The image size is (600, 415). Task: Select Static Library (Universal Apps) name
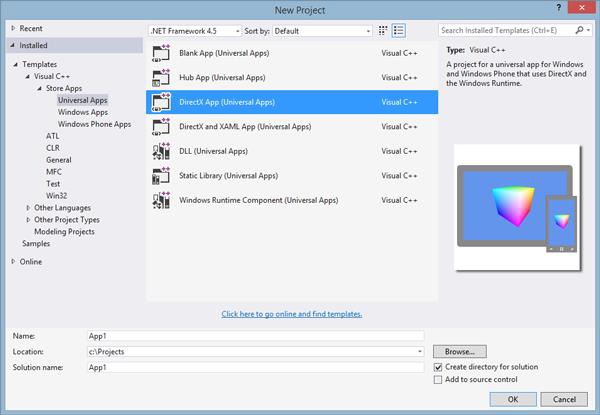point(228,176)
